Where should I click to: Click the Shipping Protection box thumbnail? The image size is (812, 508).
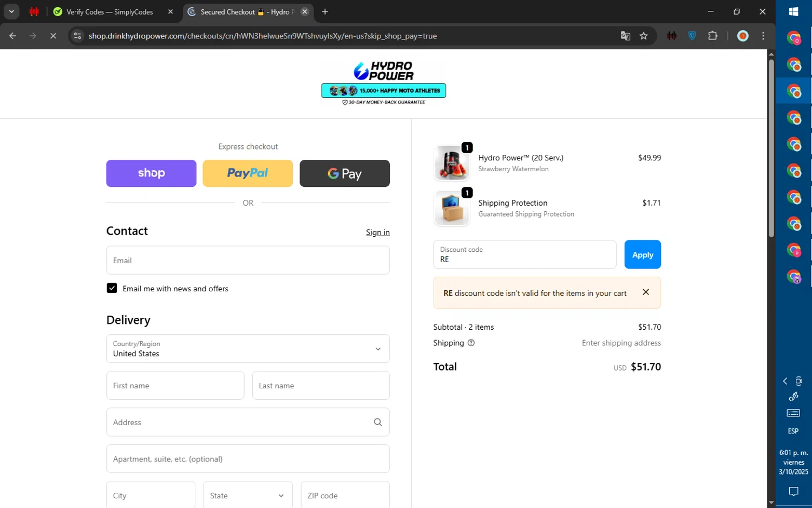[451, 208]
